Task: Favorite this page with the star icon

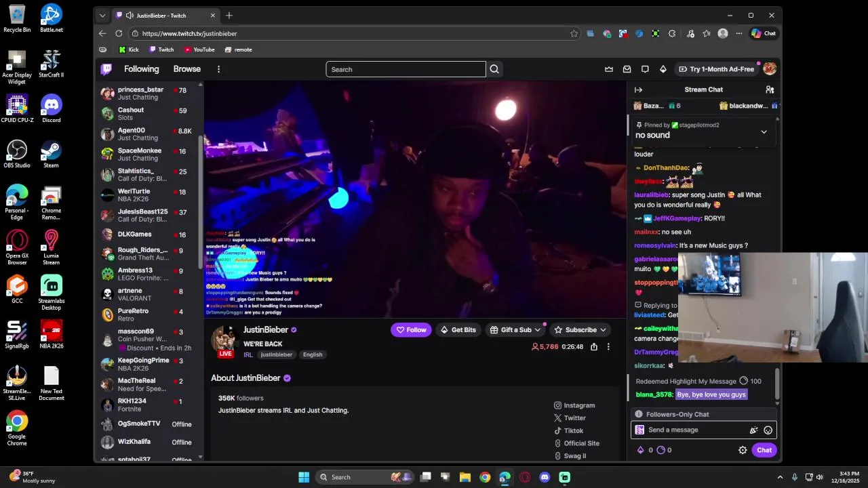Action: (x=574, y=33)
